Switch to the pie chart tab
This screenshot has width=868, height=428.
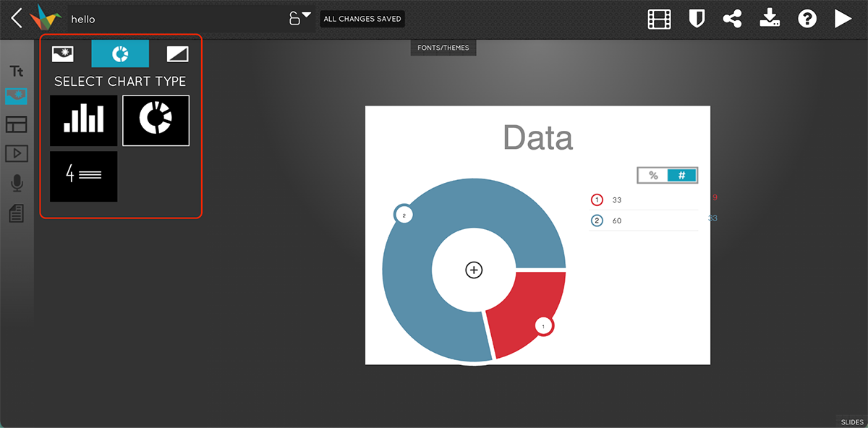[x=119, y=53]
